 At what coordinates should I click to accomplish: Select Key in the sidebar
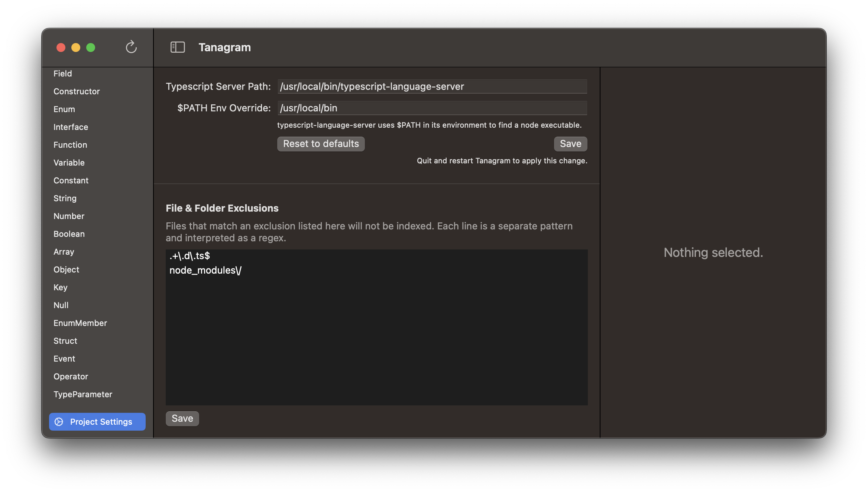[x=61, y=287]
